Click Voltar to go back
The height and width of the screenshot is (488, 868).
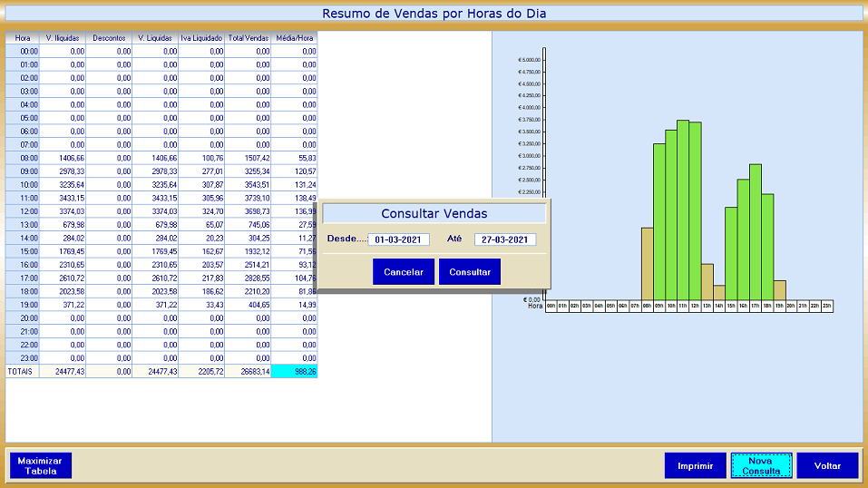tap(827, 466)
